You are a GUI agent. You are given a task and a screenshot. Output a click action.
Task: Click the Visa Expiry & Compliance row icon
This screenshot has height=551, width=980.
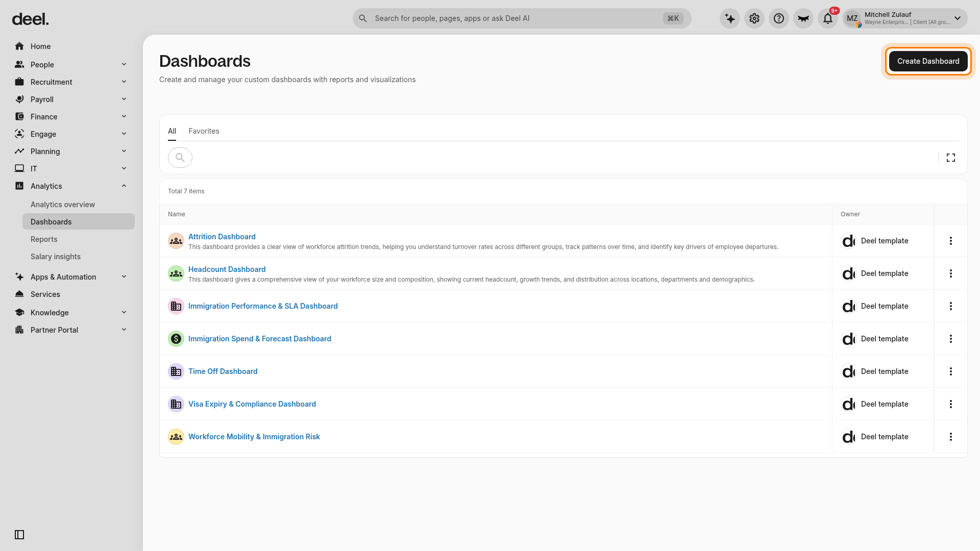pos(176,404)
